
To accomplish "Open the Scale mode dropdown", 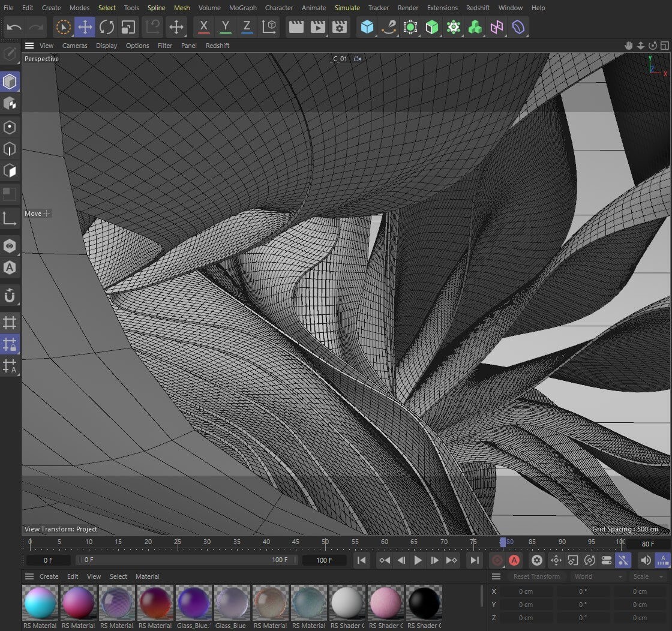I will click(648, 576).
